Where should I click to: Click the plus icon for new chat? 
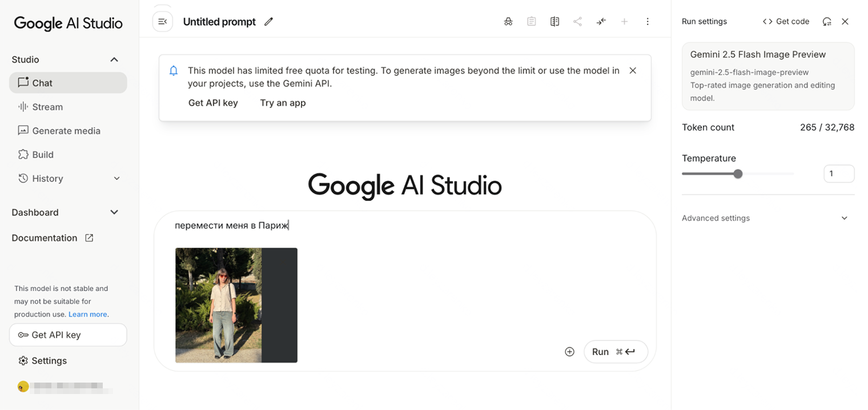click(x=624, y=22)
